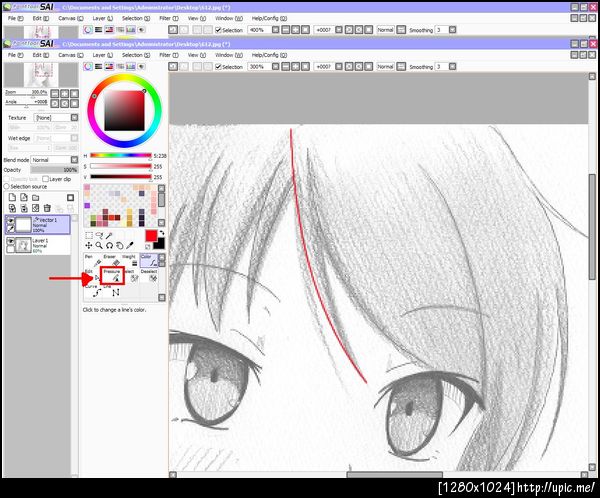Click the black background color swatch
Screen dimensions: 600x498
point(160,244)
